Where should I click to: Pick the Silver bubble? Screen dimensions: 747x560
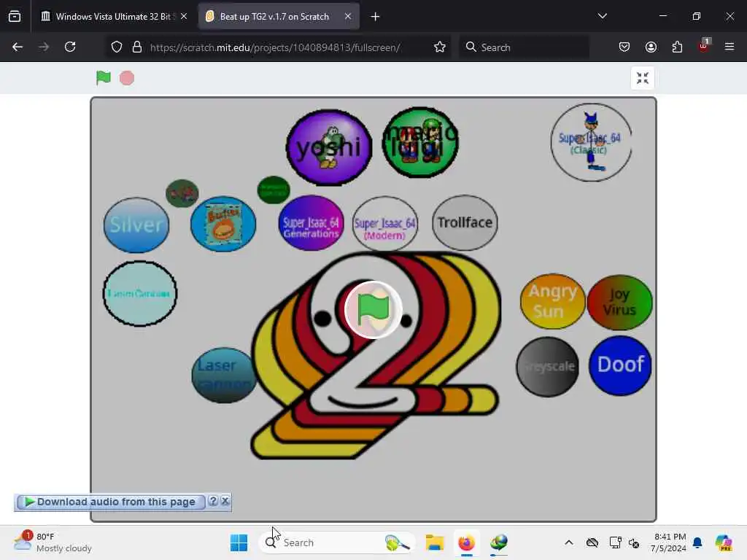pyautogui.click(x=136, y=225)
